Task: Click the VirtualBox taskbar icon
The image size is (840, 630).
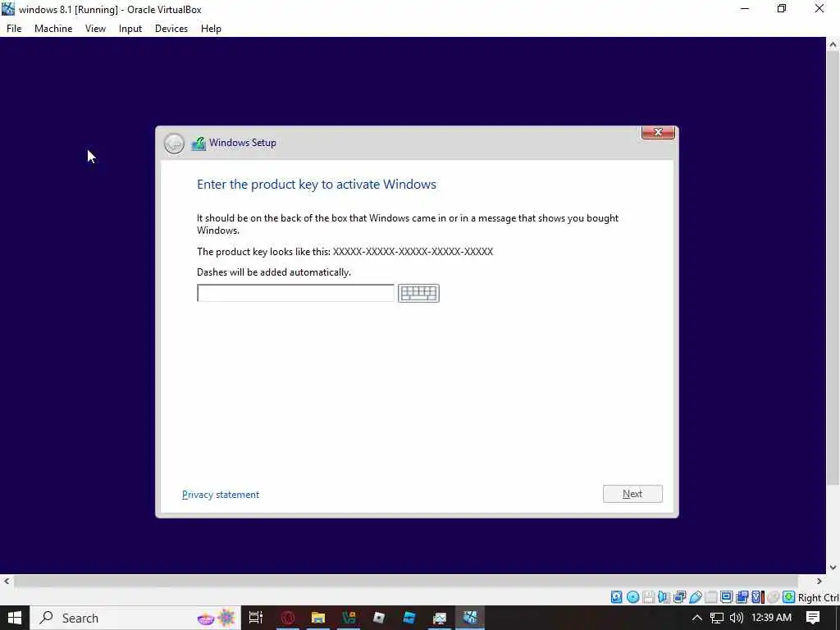Action: point(470,618)
